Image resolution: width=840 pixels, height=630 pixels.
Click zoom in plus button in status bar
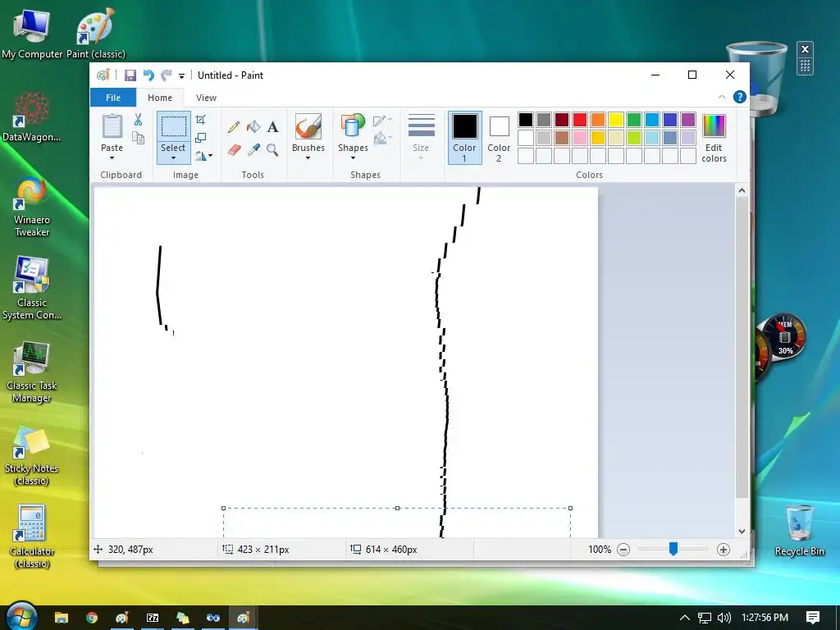724,550
